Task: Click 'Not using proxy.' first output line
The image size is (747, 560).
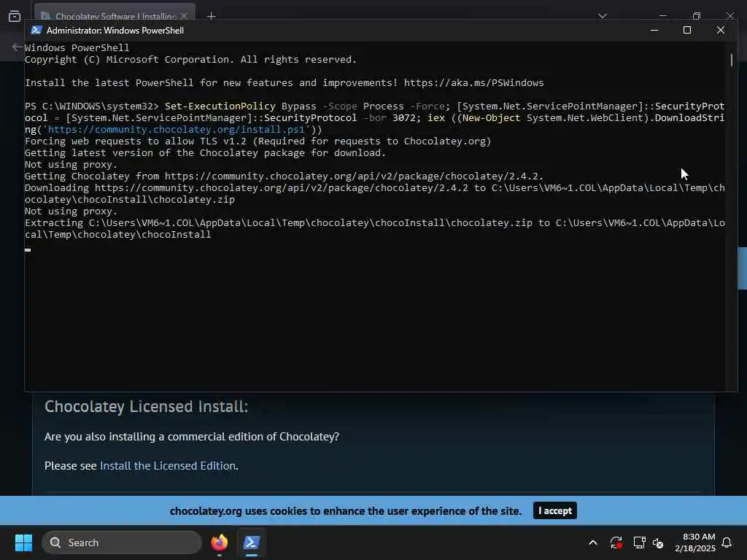Action: (71, 165)
